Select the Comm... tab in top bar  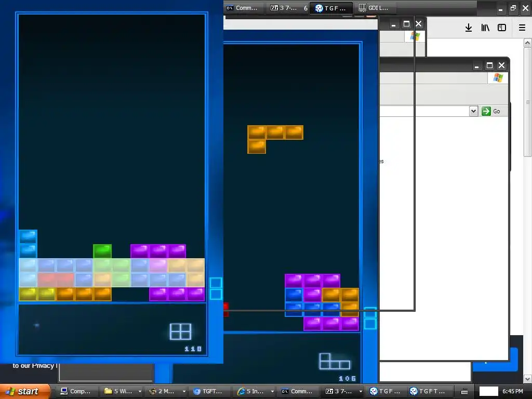point(243,8)
